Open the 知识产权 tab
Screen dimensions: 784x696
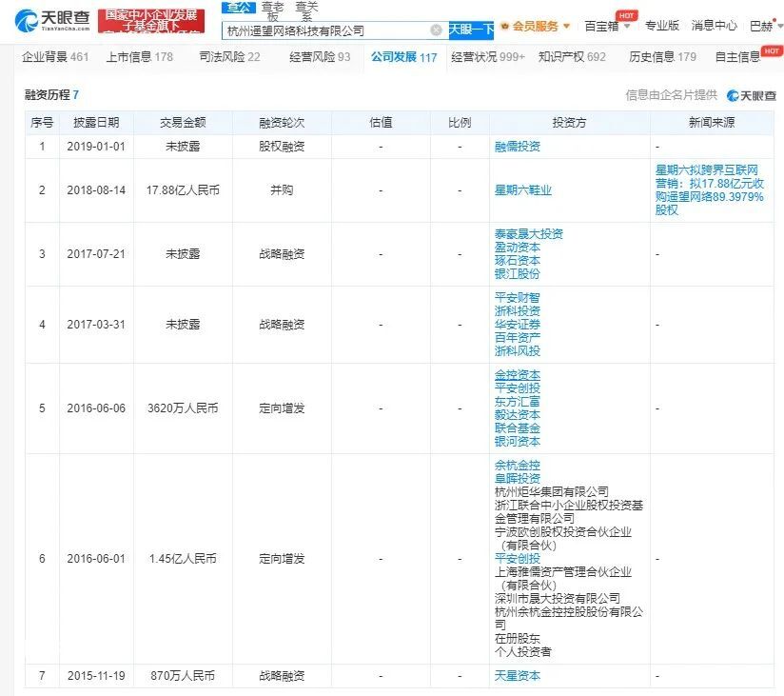point(572,57)
